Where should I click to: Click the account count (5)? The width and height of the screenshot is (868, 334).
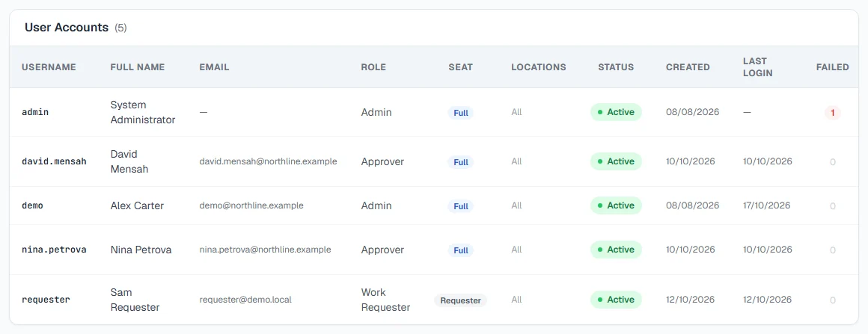tap(120, 28)
